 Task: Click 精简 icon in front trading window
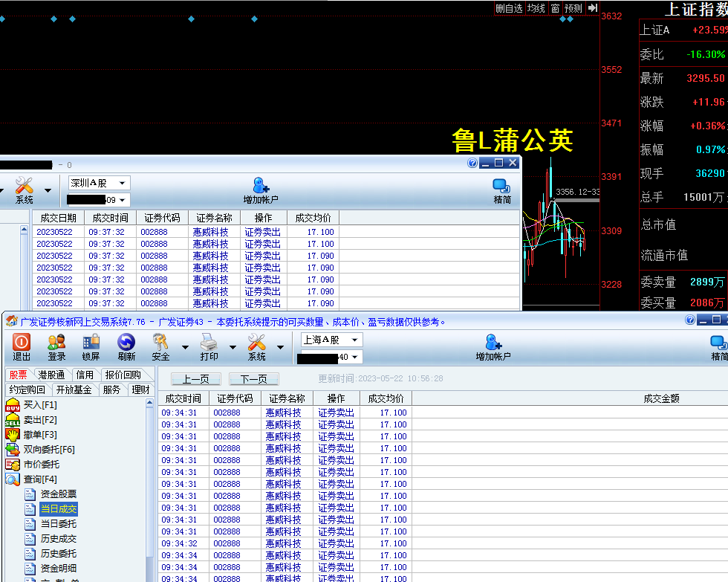[719, 347]
